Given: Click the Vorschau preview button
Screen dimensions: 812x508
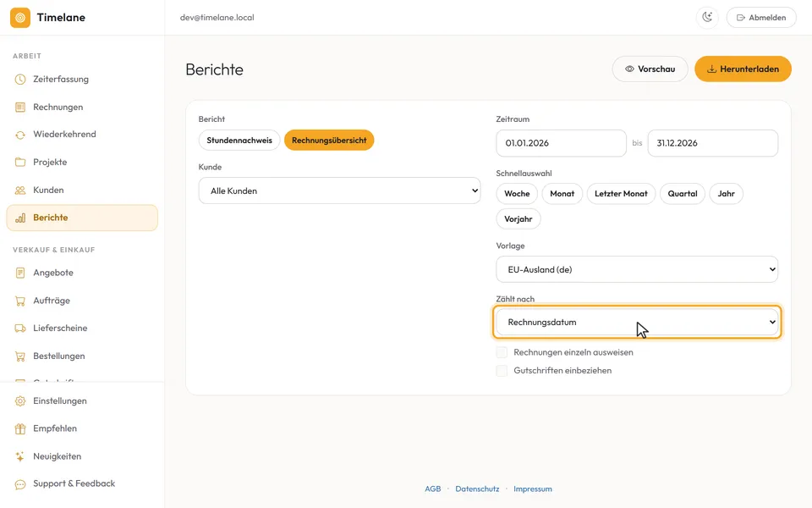Looking at the screenshot, I should click(x=650, y=69).
